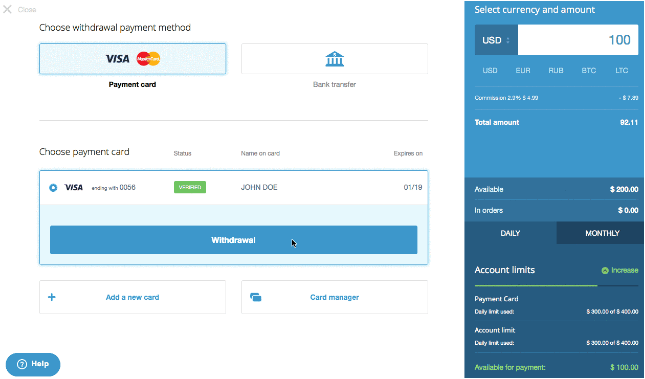Click the Bank transfer label

click(x=334, y=84)
